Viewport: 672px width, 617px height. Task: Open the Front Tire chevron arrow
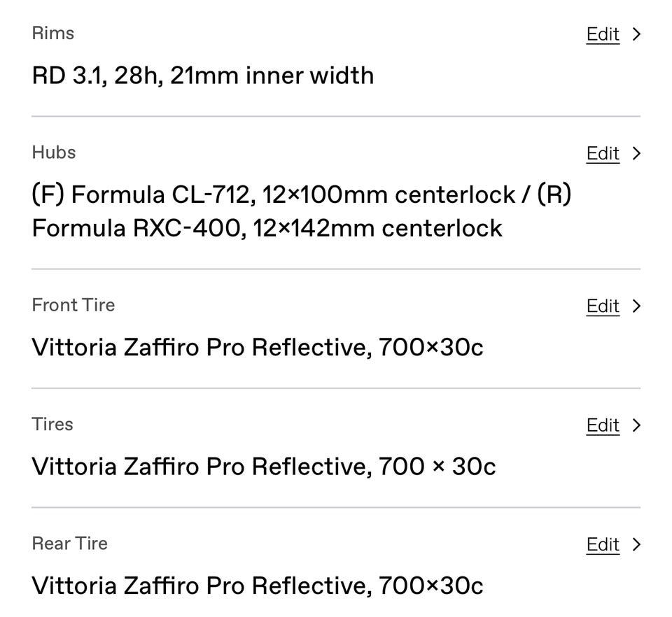tap(636, 306)
